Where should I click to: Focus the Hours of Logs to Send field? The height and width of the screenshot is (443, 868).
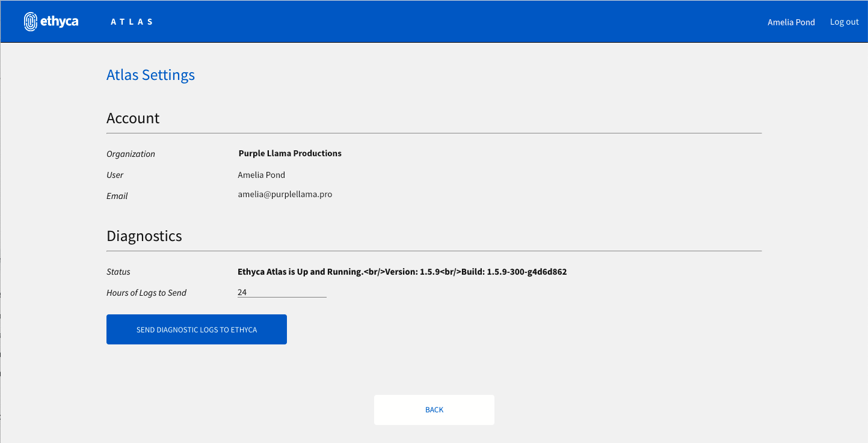282,292
